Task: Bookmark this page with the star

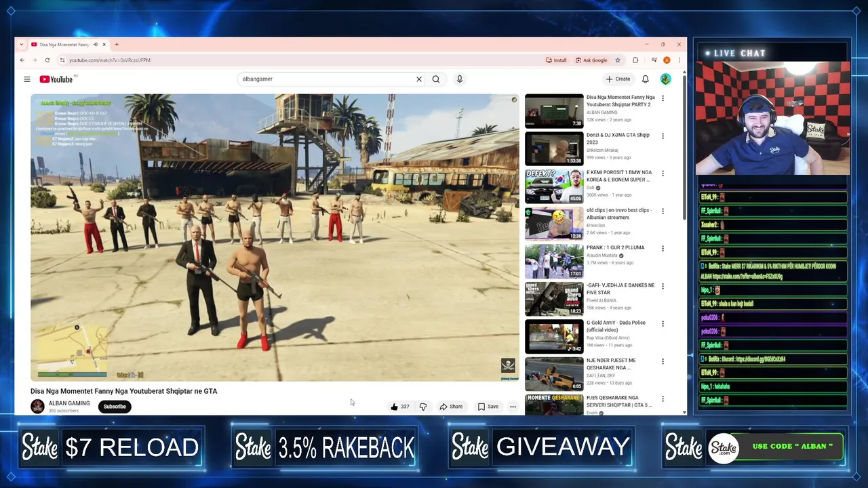Action: (x=617, y=60)
